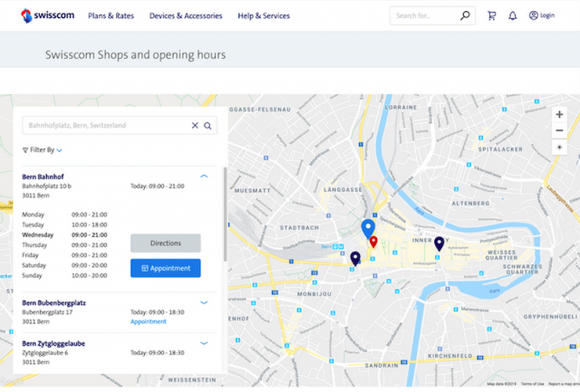Click the Directions button

[x=165, y=243]
